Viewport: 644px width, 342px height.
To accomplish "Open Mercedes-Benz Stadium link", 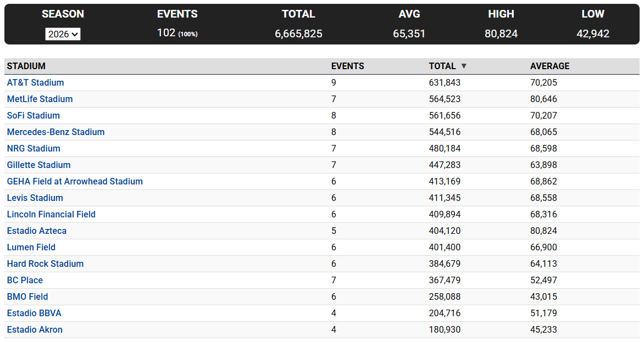I will [x=56, y=132].
